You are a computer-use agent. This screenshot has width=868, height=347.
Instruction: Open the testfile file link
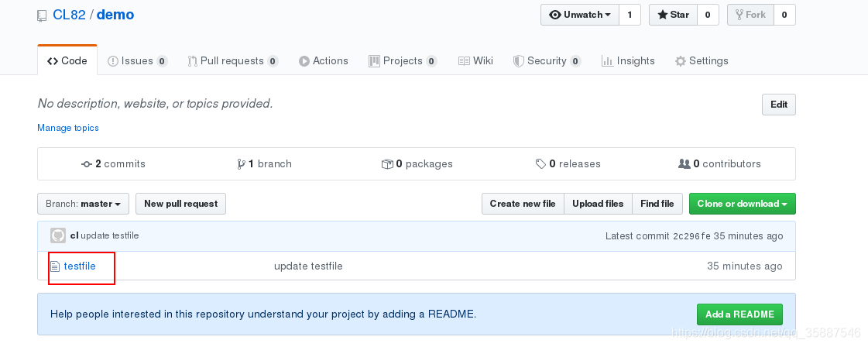80,266
